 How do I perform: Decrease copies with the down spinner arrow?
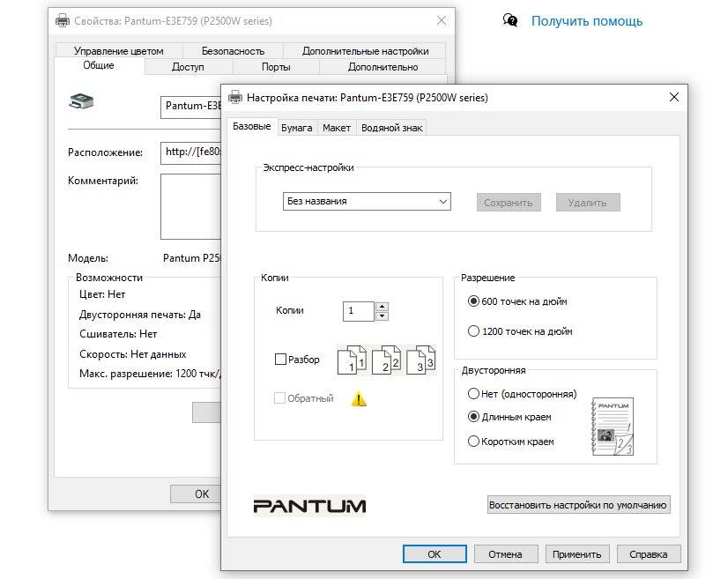382,316
